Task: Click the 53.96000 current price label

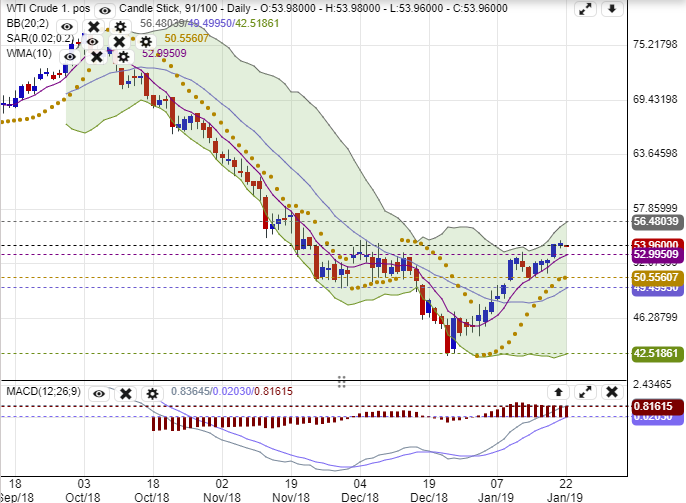Action: click(x=656, y=244)
